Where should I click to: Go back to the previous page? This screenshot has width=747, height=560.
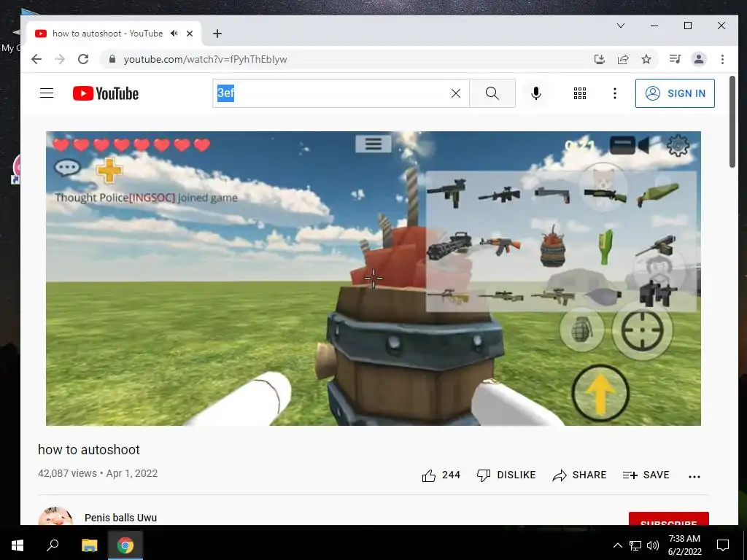36,59
